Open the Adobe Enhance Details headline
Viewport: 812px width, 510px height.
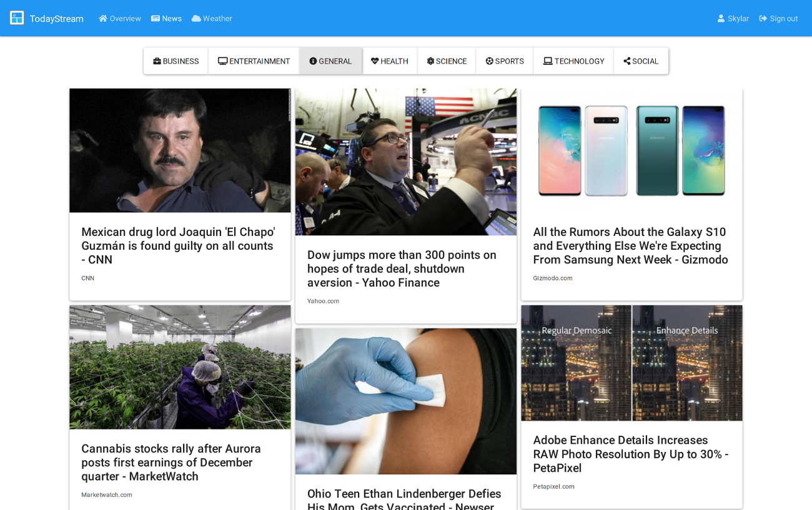[x=631, y=454]
